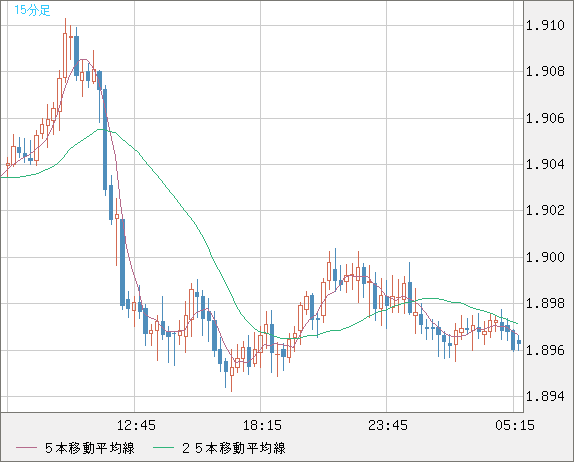Viewport: 574px width, 462px height.
Task: Click the 1.900 price axis label
Action: point(545,257)
